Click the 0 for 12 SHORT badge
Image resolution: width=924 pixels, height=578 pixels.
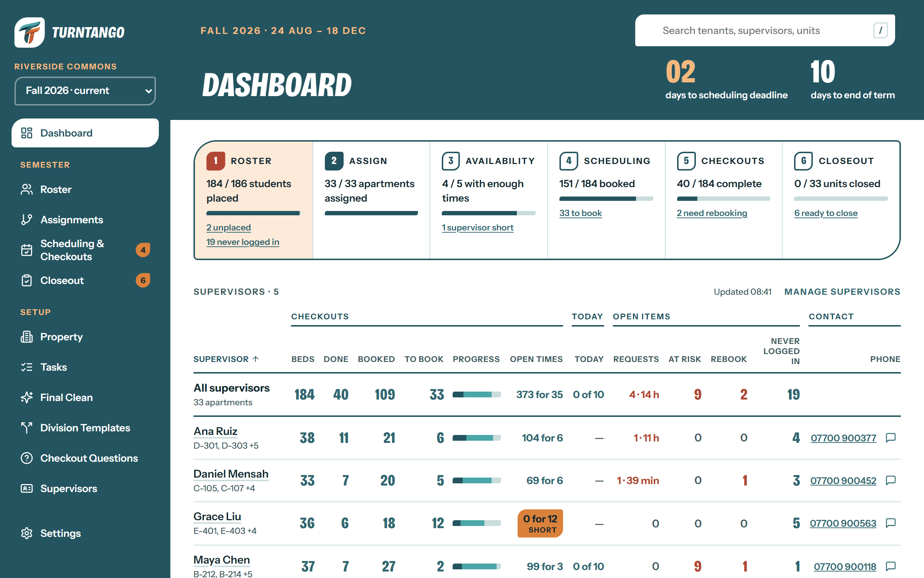point(540,523)
